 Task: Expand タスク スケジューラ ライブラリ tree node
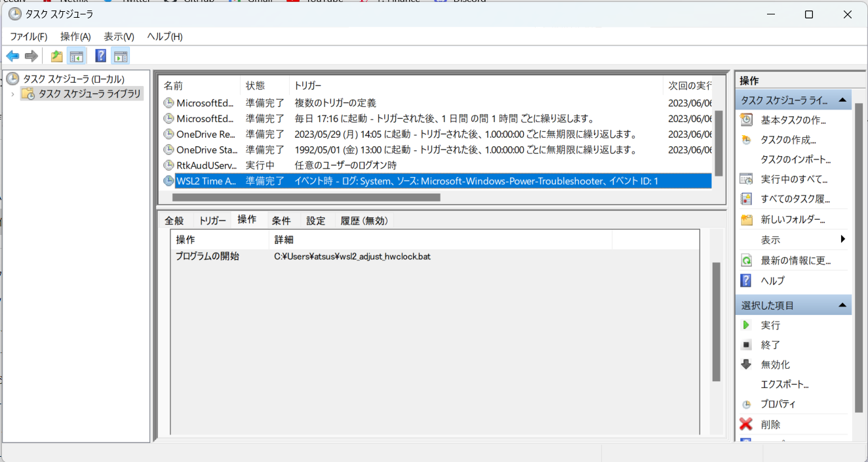12,94
